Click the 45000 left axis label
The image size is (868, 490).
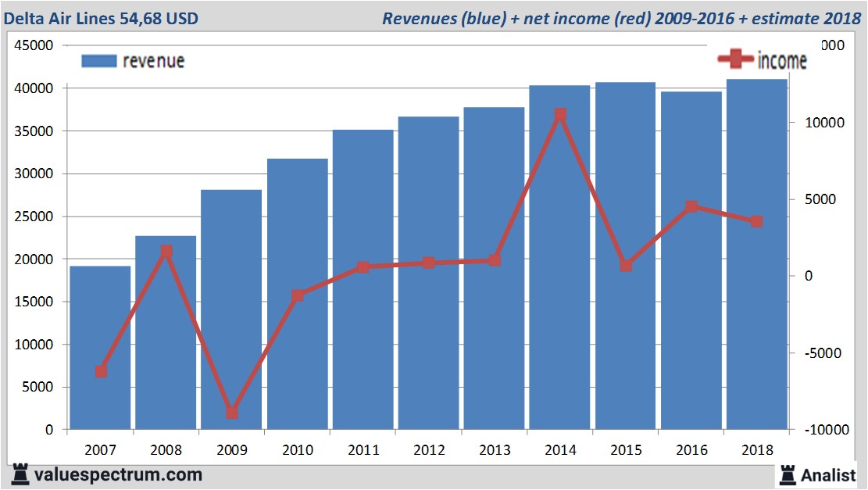34,45
